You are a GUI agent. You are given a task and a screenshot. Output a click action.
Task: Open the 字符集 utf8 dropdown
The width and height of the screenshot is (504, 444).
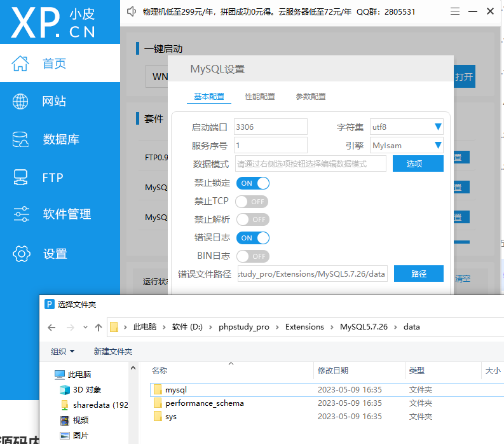pyautogui.click(x=406, y=127)
